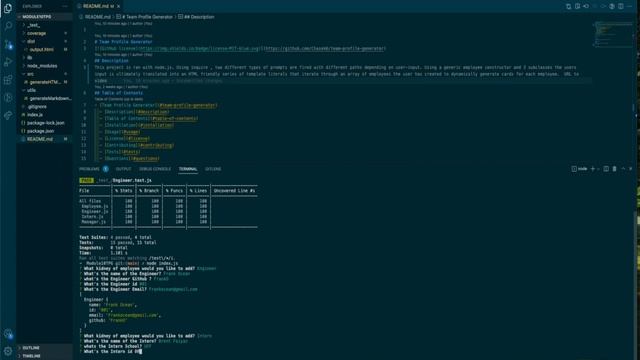Follow the #questions link in editor
This screenshot has width=640, height=360.
pyautogui.click(x=146, y=158)
